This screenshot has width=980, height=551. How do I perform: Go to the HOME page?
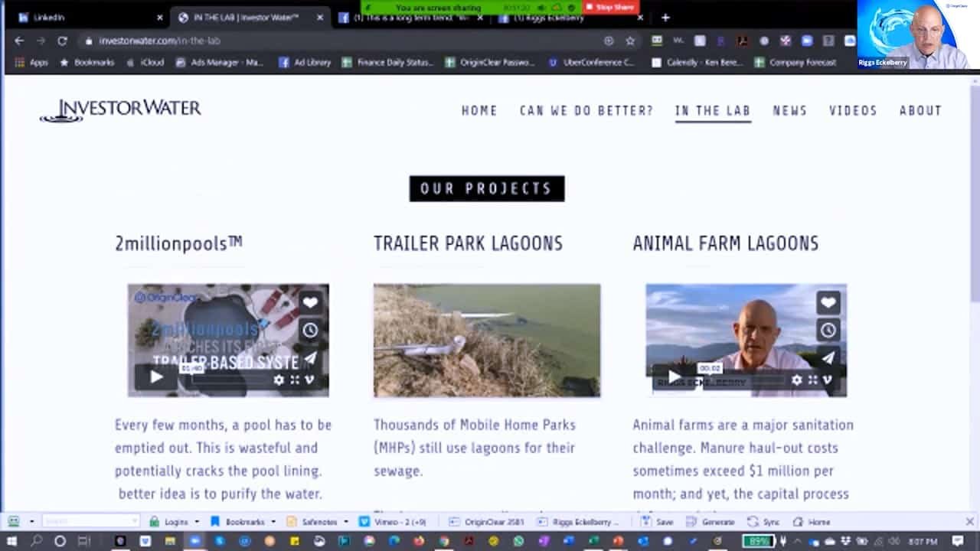479,111
